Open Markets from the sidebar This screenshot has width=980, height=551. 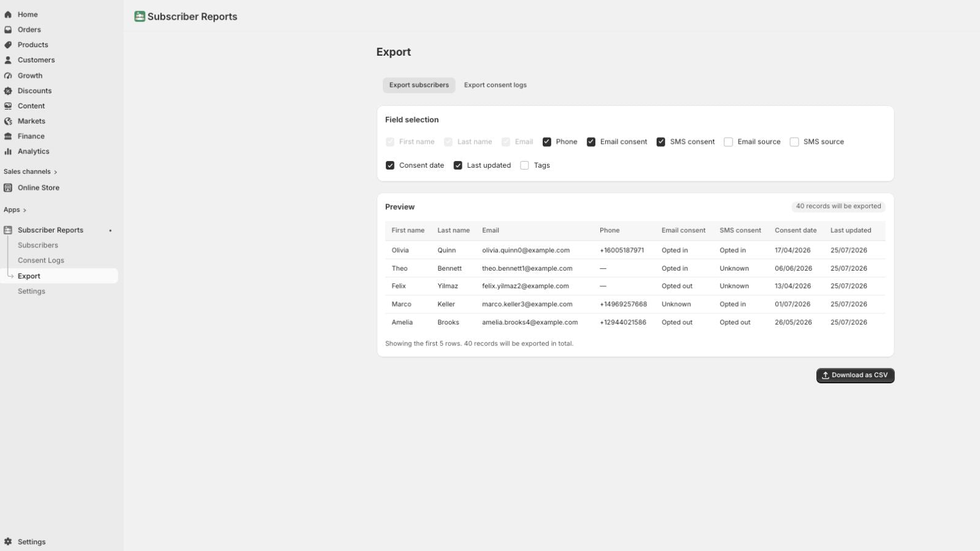pos(31,121)
